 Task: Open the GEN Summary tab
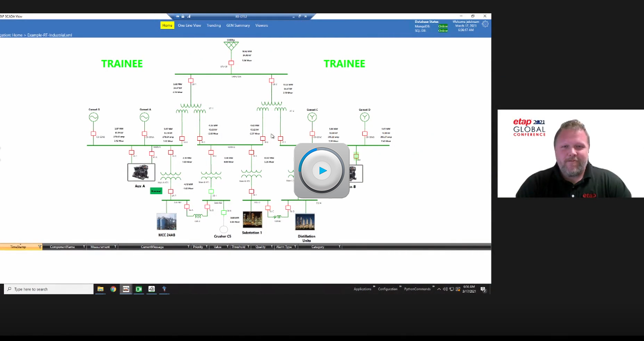coord(238,26)
